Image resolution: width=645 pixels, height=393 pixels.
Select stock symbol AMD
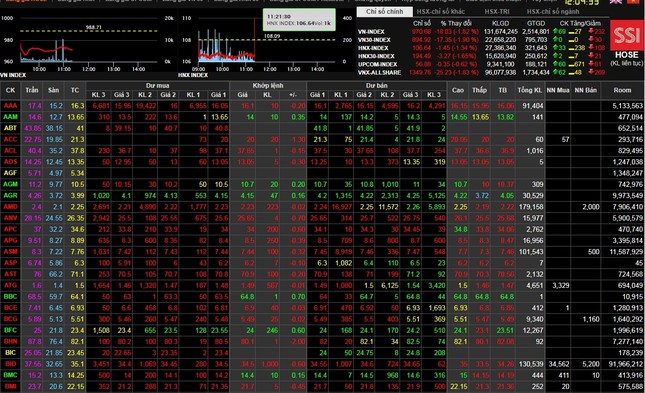click(x=11, y=207)
